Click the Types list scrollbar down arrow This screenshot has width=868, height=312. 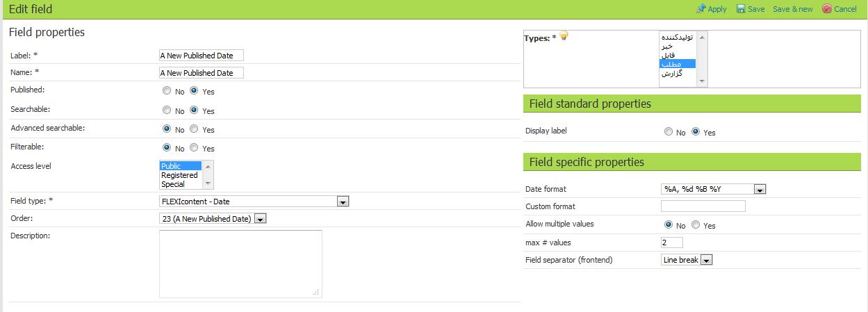tap(702, 81)
